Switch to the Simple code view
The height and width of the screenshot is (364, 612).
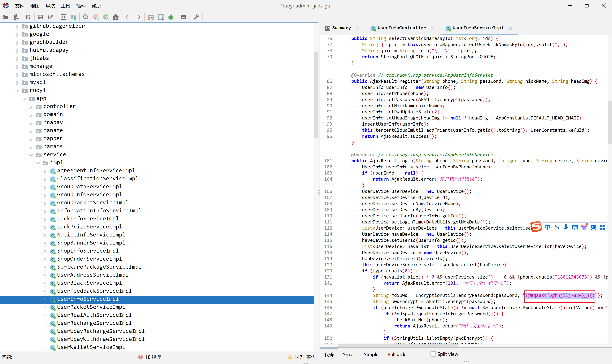[x=371, y=354]
